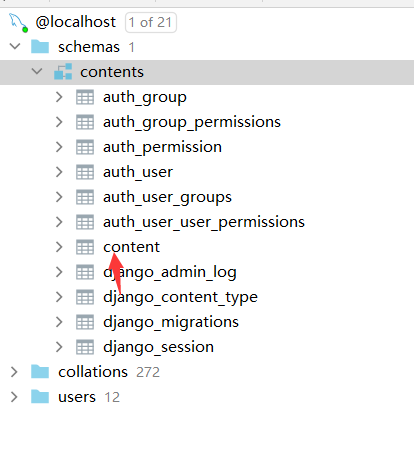414x449 pixels.
Task: Select the users node label
Action: [x=77, y=397]
